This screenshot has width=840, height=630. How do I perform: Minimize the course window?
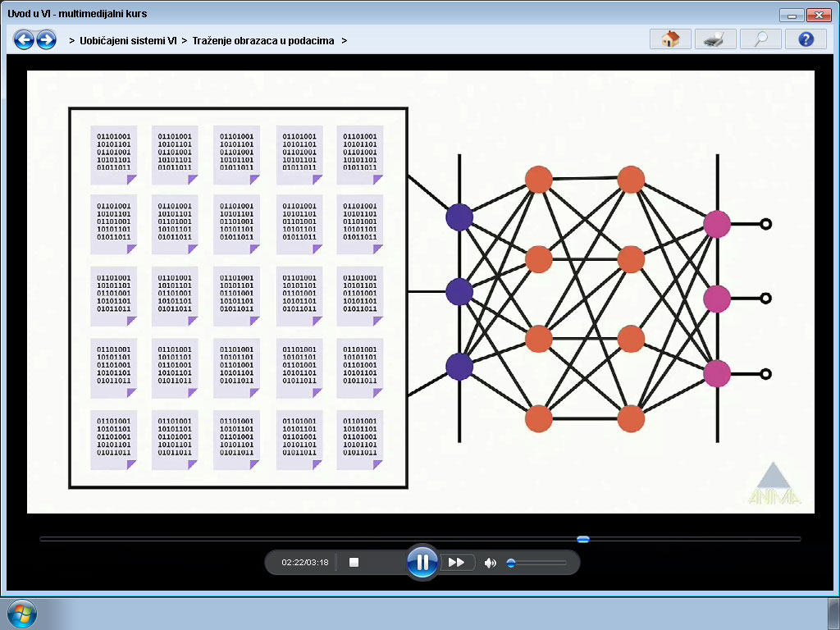pyautogui.click(x=791, y=15)
